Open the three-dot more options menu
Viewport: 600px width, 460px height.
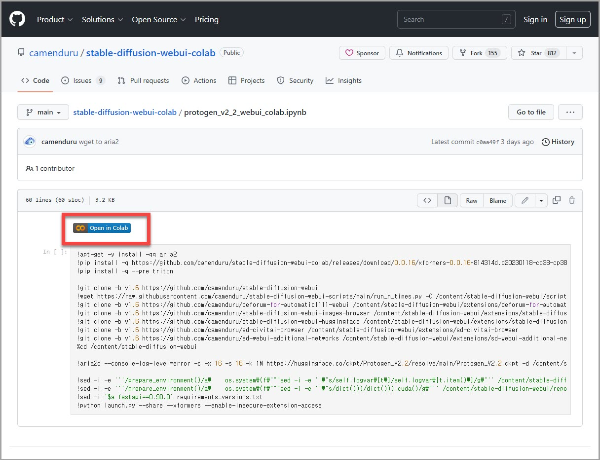point(570,112)
